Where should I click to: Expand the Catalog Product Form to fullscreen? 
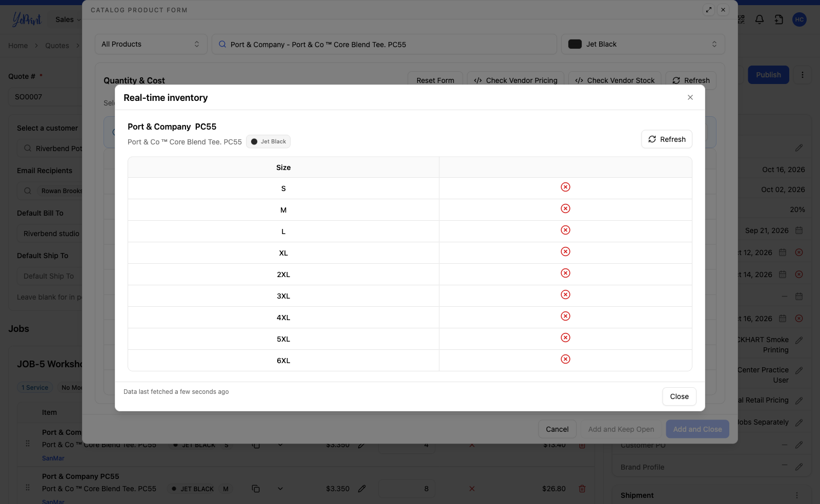click(x=709, y=10)
